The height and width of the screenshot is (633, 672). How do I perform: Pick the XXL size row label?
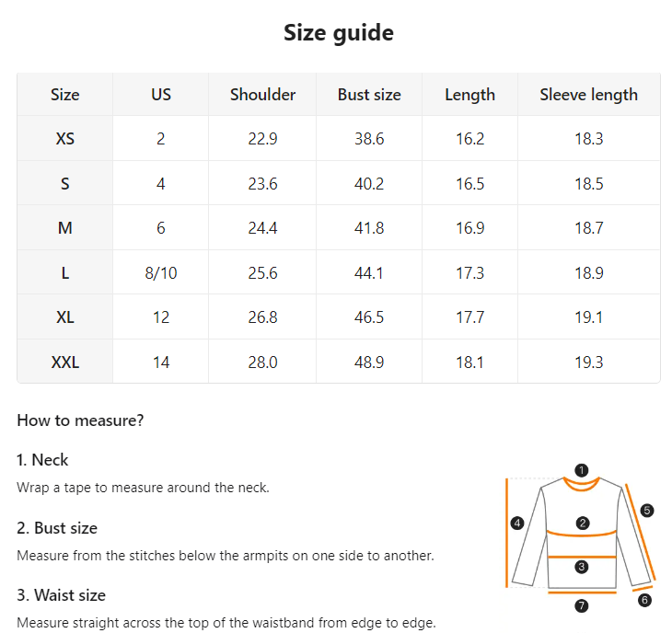65,363
